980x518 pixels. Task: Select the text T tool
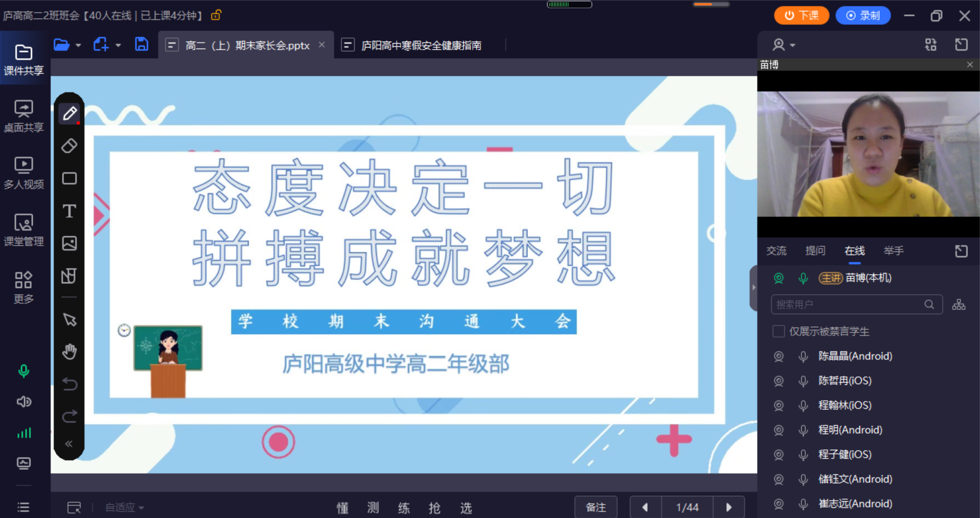[x=70, y=211]
